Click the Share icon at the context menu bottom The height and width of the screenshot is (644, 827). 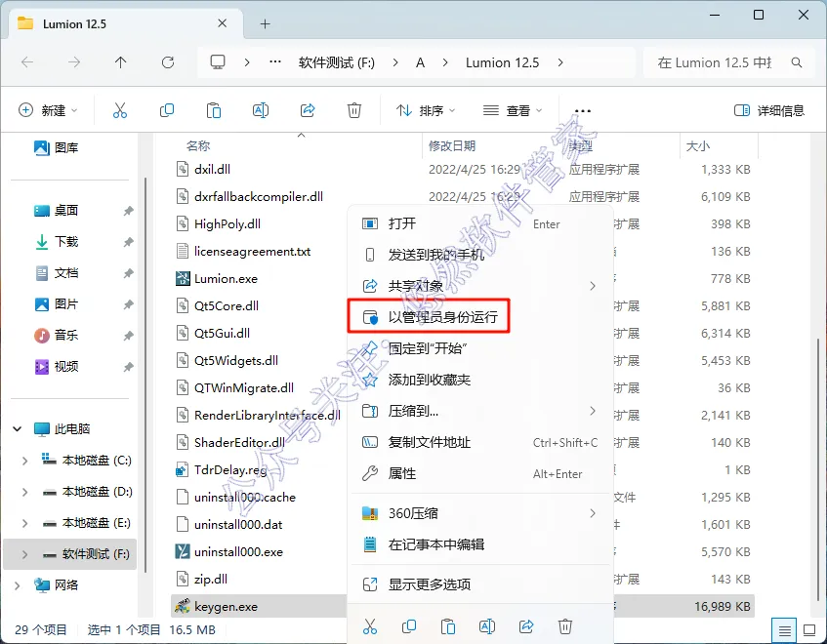click(526, 626)
